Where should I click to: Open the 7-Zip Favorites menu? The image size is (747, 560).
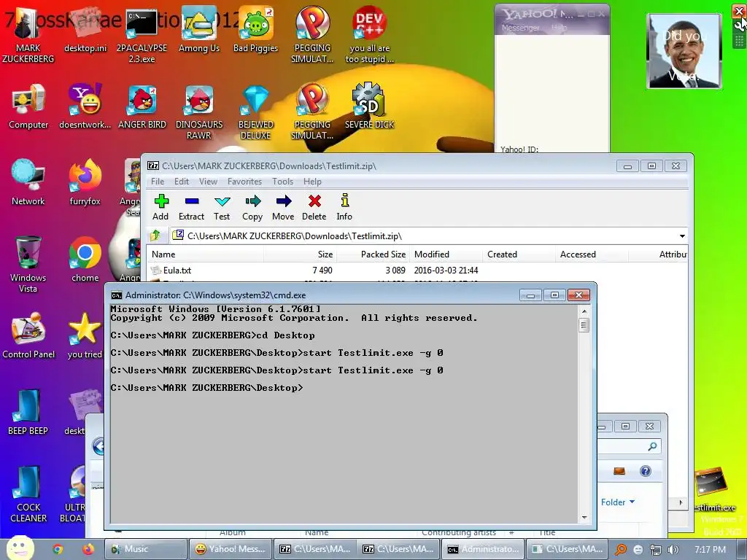tap(245, 182)
